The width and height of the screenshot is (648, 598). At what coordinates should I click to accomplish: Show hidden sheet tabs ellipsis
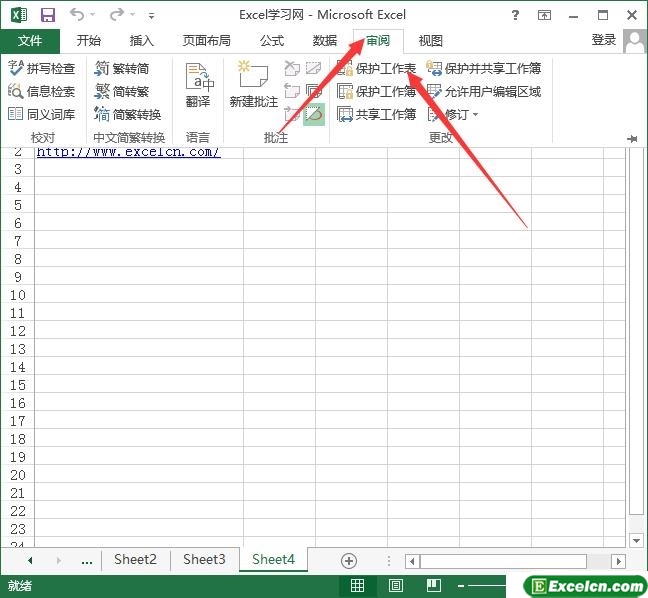click(x=87, y=560)
